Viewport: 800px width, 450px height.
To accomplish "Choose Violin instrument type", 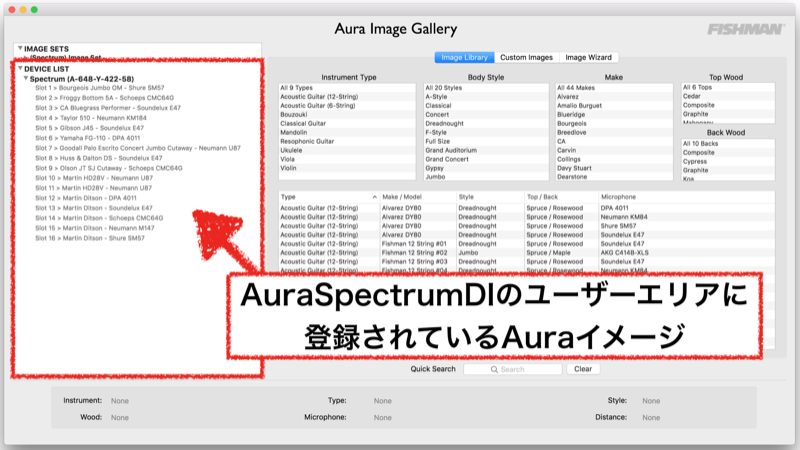I will [347, 168].
